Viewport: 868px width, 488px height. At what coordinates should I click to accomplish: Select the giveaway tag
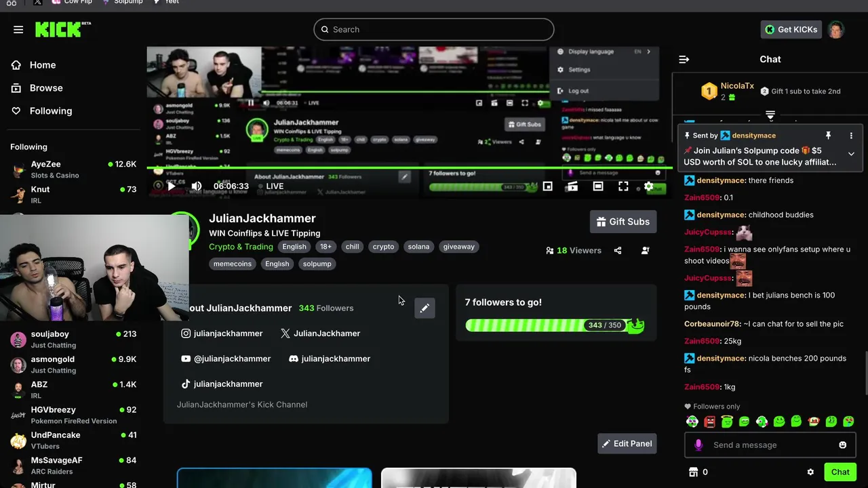click(459, 247)
